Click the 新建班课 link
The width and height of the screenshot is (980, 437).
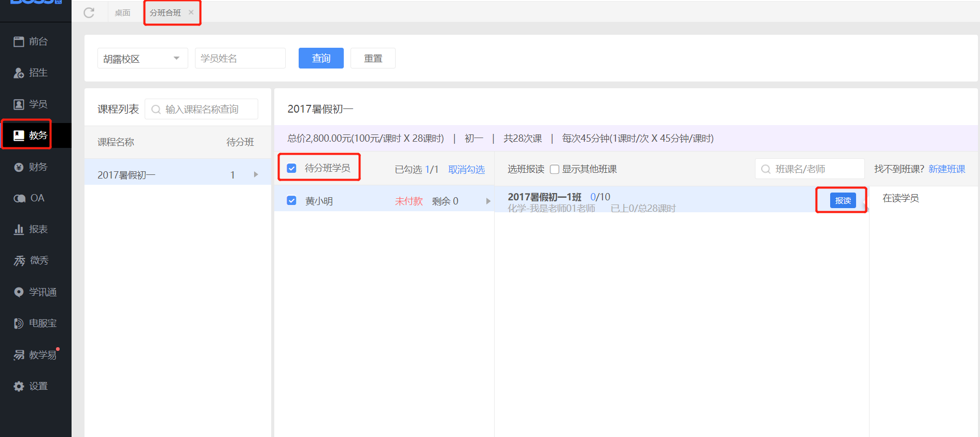[x=946, y=169]
